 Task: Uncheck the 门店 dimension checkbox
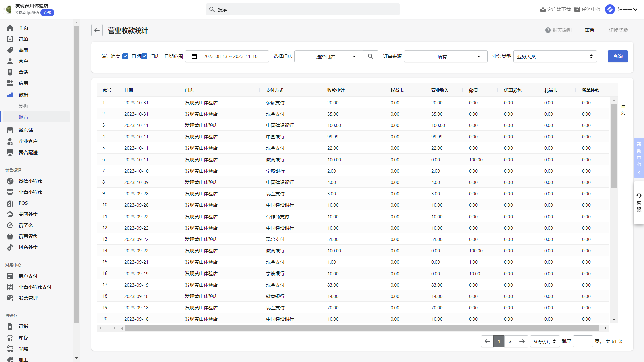pyautogui.click(x=144, y=56)
